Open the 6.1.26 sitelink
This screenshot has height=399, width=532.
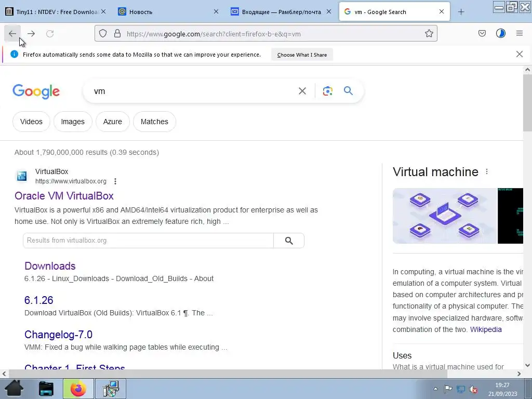[x=38, y=300]
